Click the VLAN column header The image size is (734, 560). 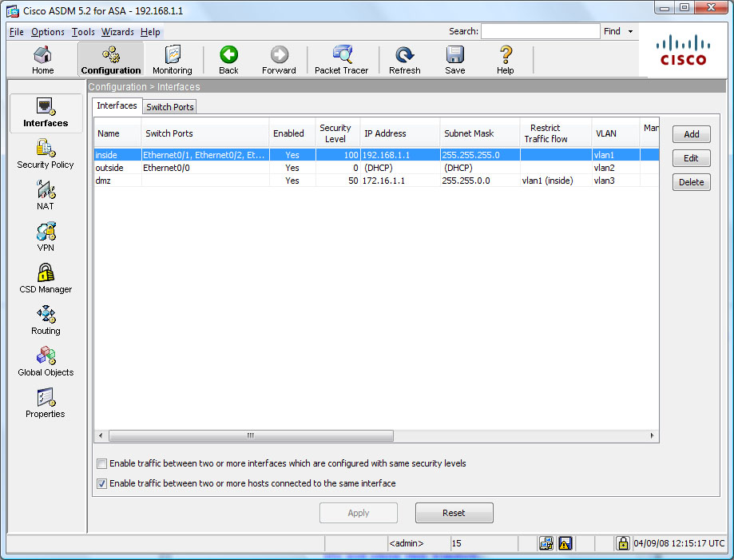point(615,133)
